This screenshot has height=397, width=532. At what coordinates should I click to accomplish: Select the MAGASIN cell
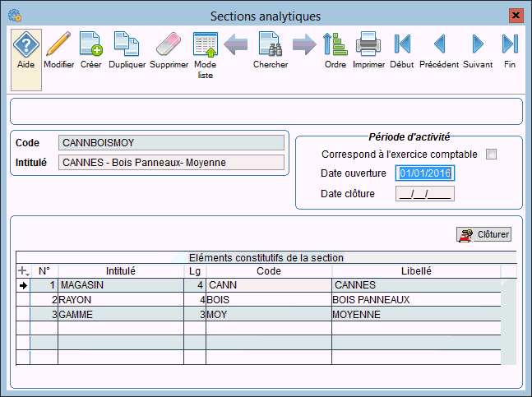tap(121, 285)
